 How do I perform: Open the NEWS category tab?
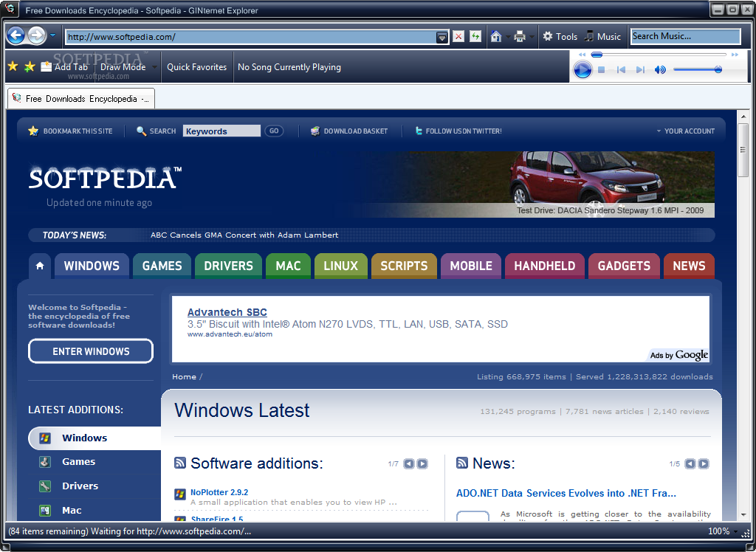point(689,266)
